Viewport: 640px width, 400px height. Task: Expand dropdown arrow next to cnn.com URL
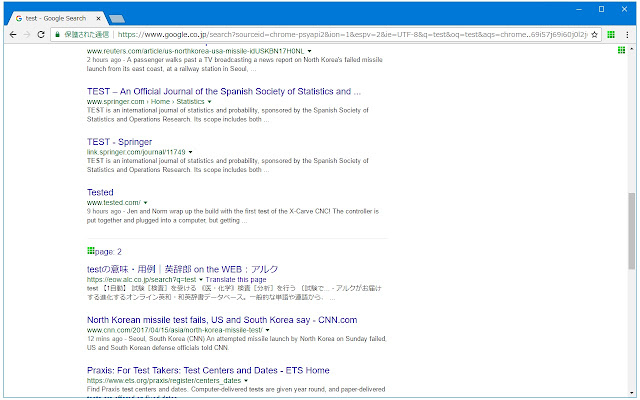tap(267, 330)
